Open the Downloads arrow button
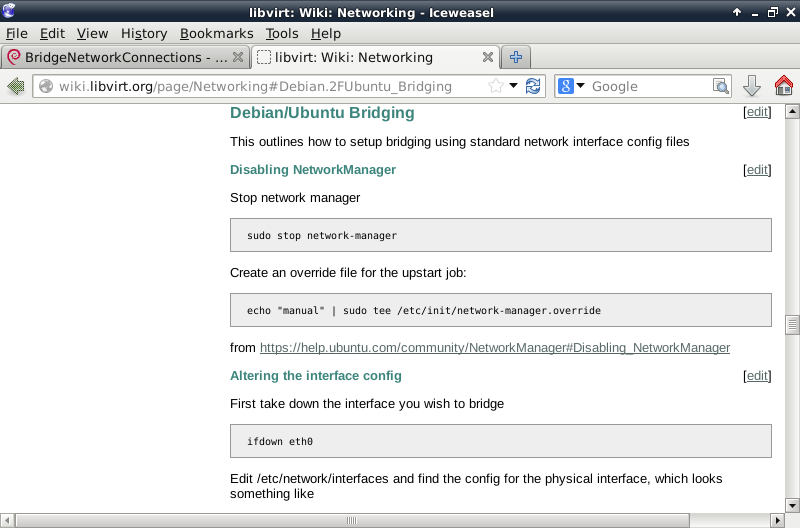This screenshot has height=528, width=800. (752, 86)
